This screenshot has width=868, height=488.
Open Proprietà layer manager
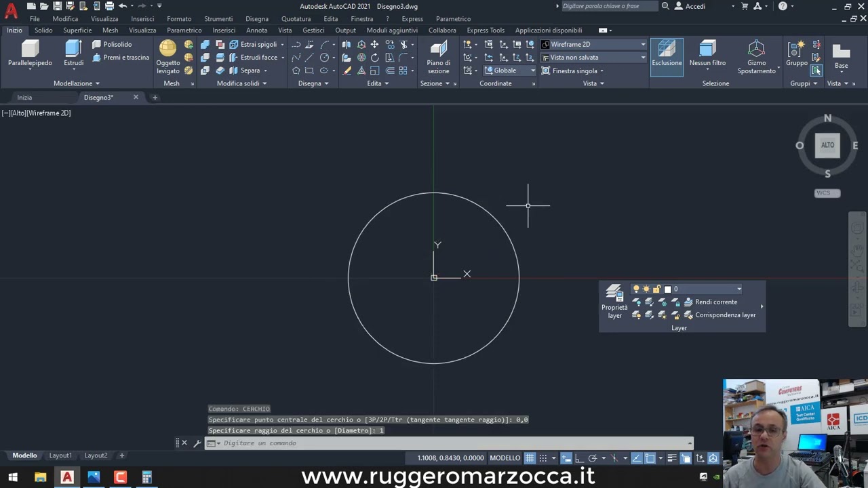click(614, 302)
